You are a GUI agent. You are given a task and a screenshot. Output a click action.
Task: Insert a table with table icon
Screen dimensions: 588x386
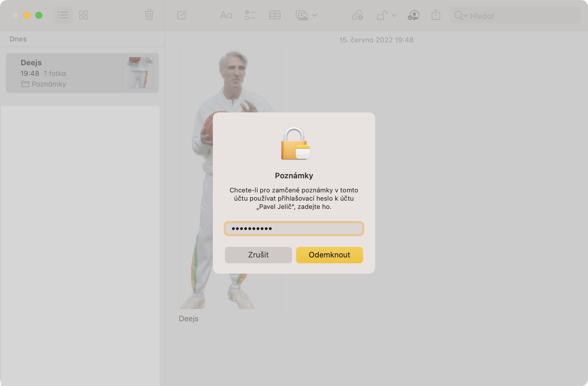[275, 15]
